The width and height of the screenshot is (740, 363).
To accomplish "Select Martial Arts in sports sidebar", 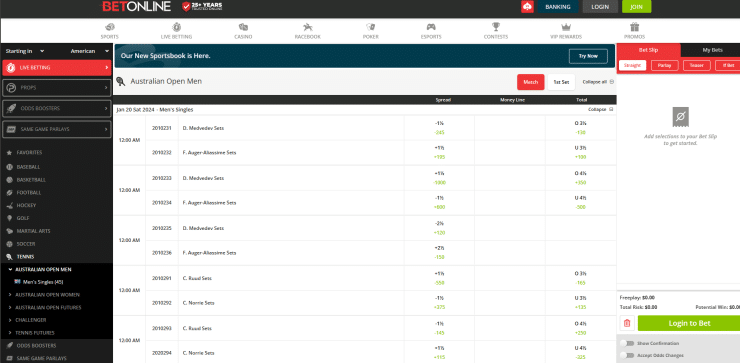I will click(x=34, y=231).
